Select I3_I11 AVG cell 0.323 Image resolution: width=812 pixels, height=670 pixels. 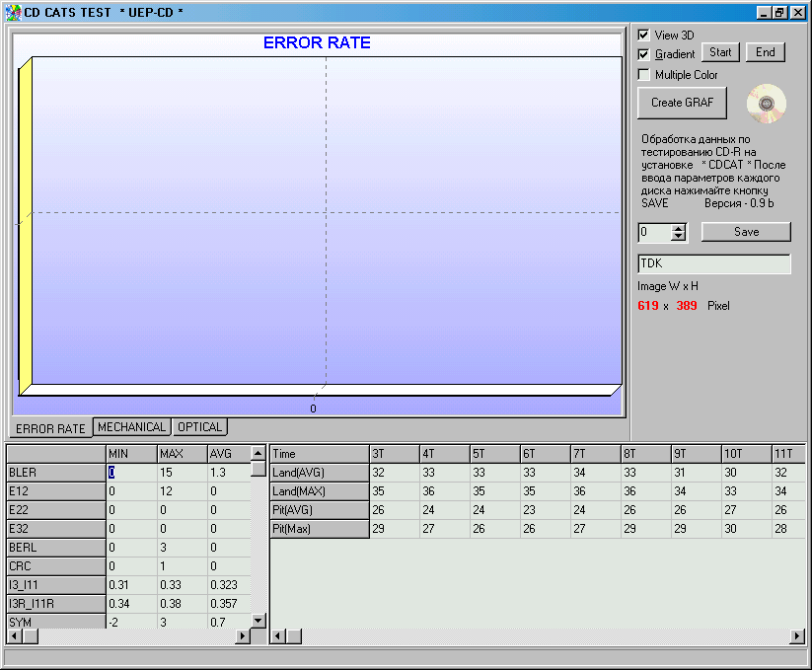[230, 585]
